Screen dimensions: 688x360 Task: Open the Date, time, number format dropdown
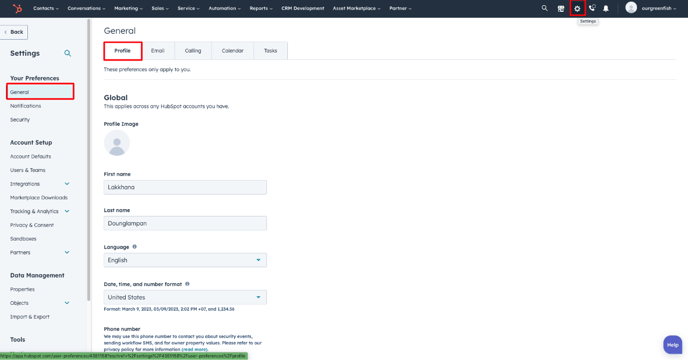pos(185,297)
